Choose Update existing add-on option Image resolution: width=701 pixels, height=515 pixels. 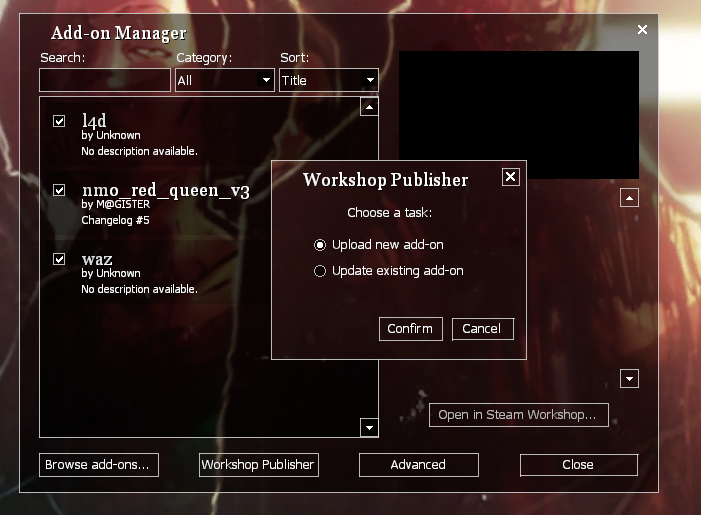click(320, 271)
